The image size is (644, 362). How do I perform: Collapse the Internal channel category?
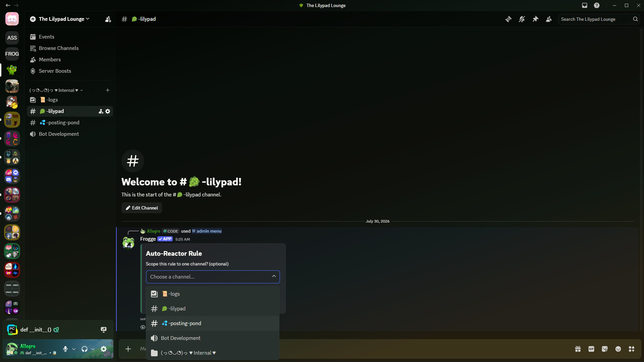coord(56,90)
